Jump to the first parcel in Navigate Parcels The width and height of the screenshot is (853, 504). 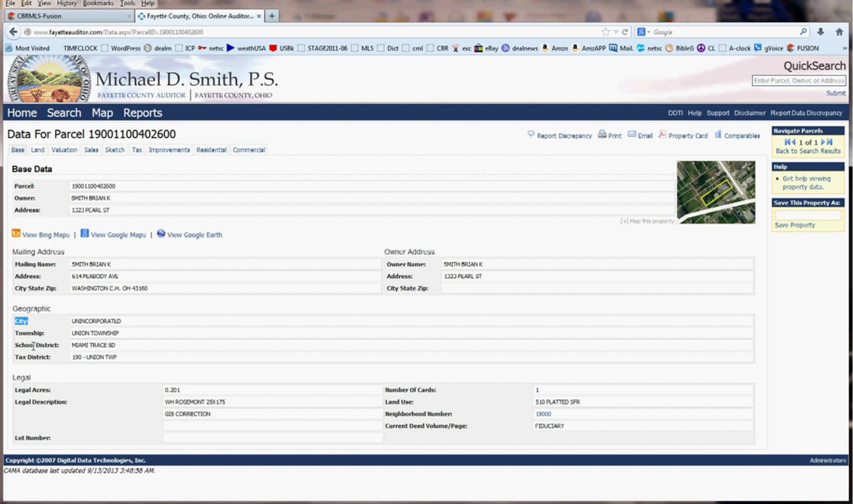pos(787,142)
